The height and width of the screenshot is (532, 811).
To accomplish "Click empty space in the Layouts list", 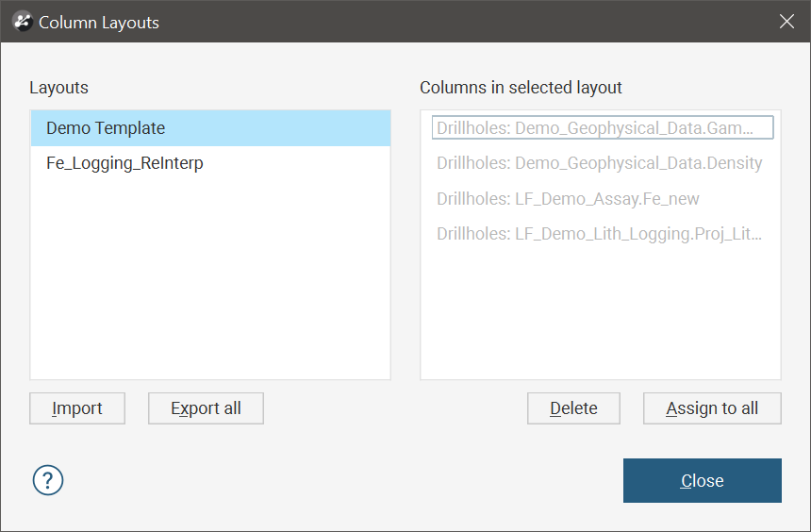I will point(210,279).
